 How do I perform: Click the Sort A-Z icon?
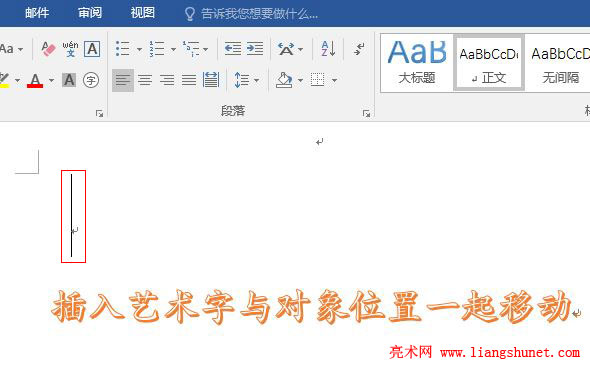pyautogui.click(x=328, y=49)
